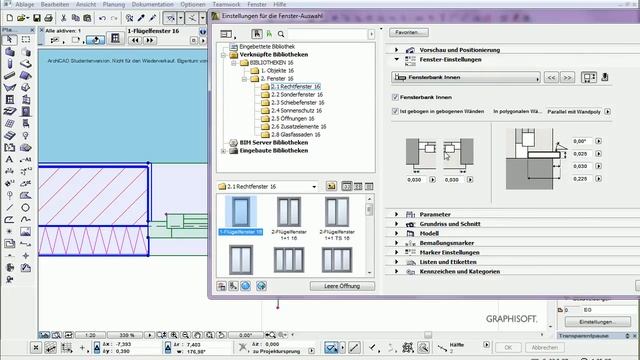640x360 pixels.
Task: Click the library thumbnail list scrollbar
Action: click(369, 236)
